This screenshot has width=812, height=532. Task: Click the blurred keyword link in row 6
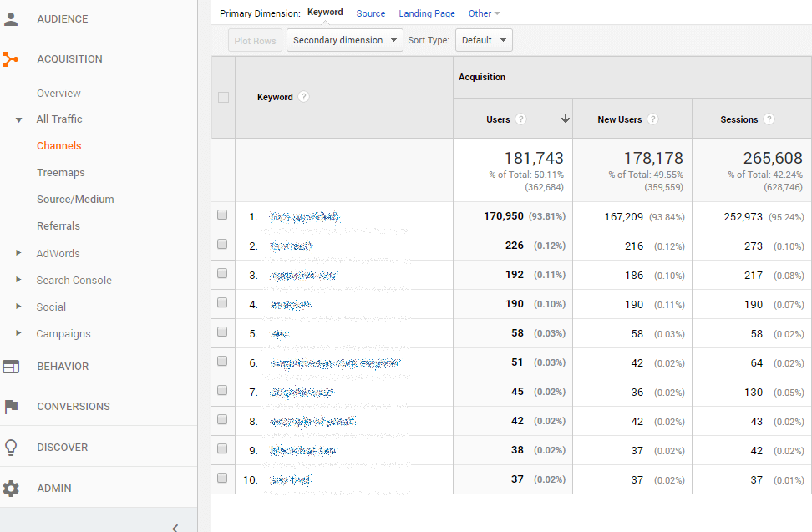click(335, 363)
